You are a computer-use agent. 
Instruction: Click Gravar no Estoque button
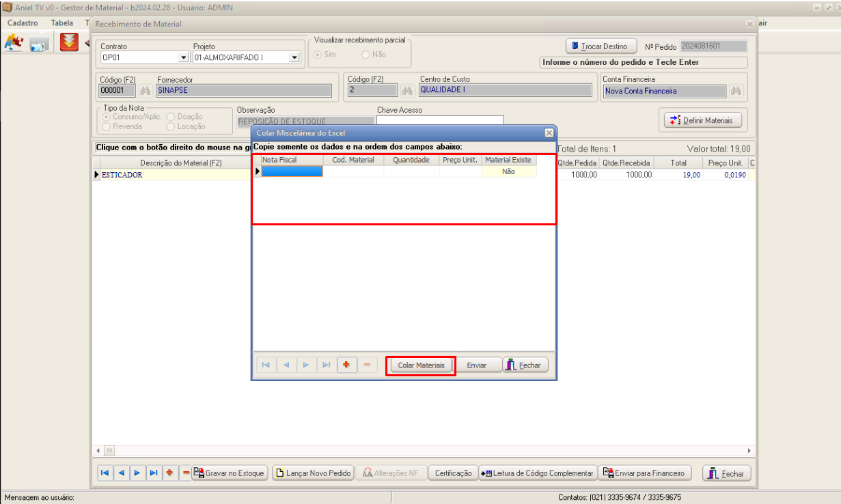point(229,473)
